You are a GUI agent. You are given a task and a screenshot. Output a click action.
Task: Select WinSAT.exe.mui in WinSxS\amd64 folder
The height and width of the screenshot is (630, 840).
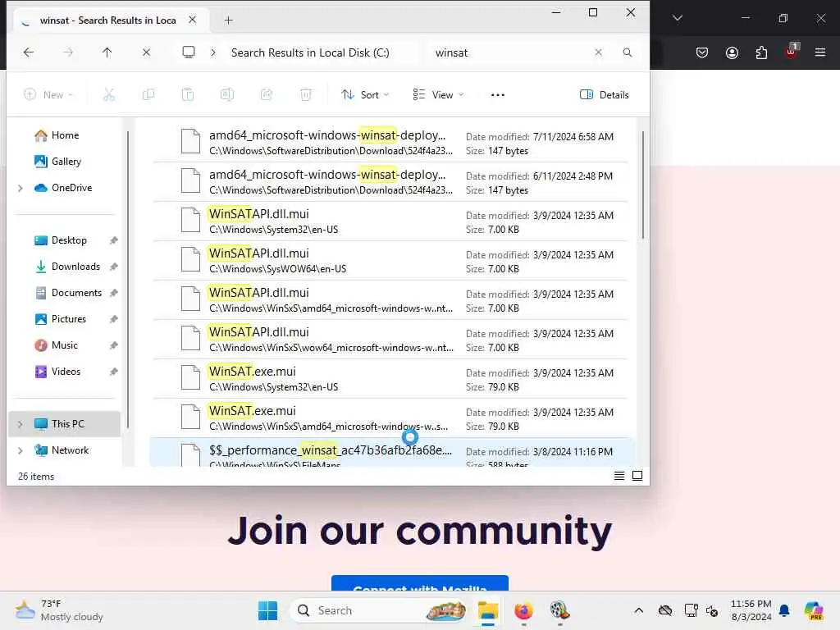(391, 418)
